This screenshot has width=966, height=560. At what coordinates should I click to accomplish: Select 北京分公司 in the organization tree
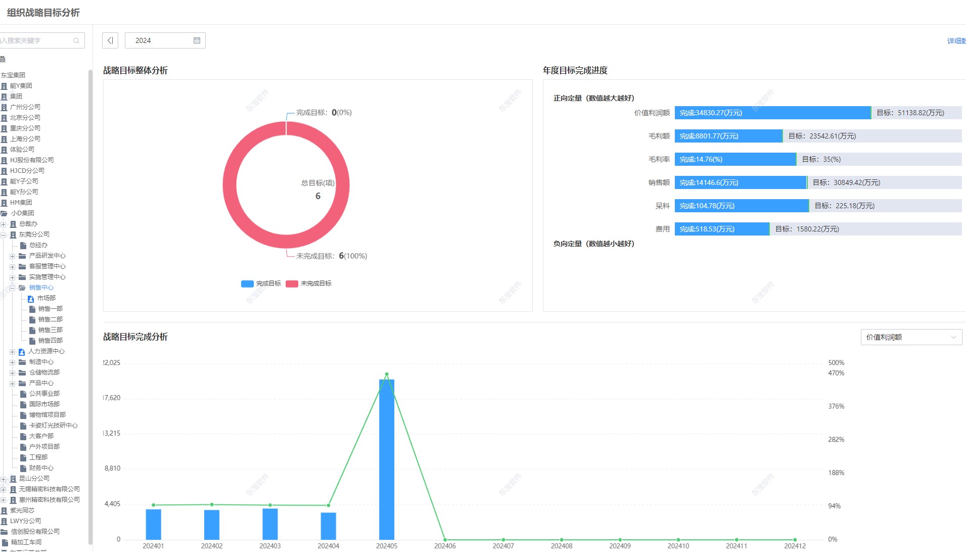(x=25, y=118)
